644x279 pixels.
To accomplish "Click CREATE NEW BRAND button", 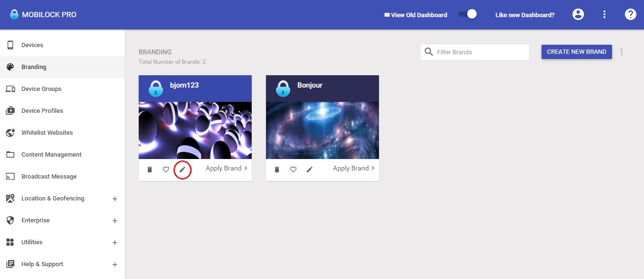I will click(576, 52).
